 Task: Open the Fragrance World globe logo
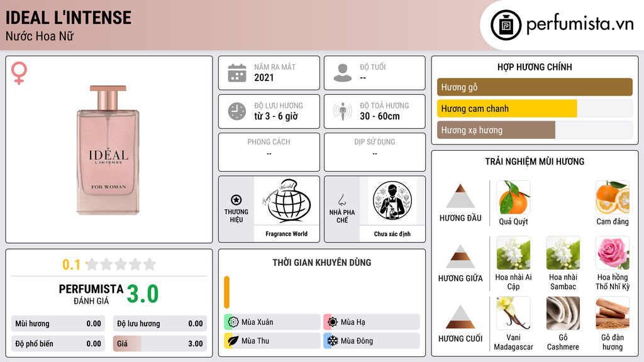[286, 200]
